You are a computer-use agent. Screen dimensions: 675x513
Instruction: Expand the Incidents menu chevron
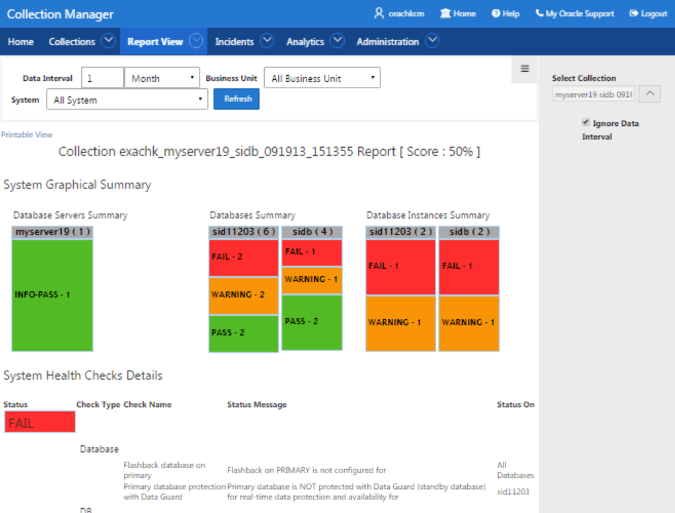click(267, 41)
